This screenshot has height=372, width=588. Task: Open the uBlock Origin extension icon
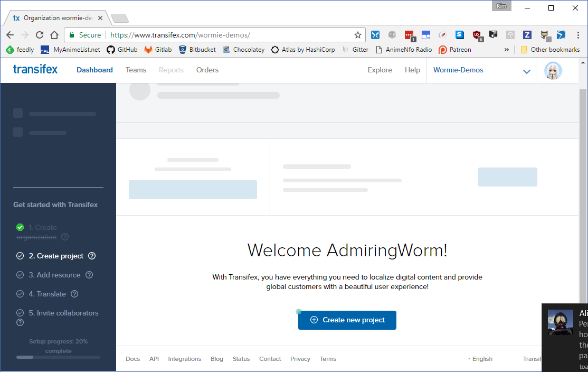point(477,35)
